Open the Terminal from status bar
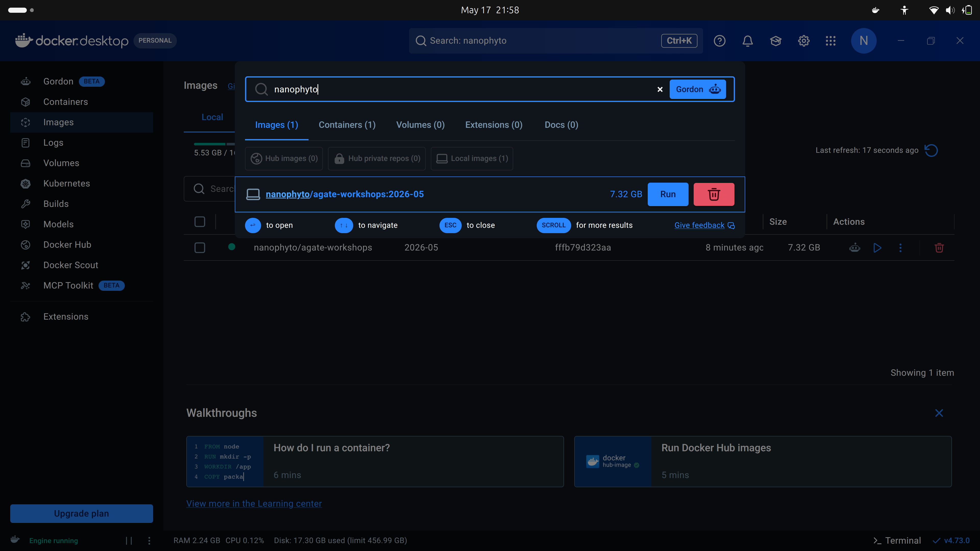The image size is (980, 551). pos(897,541)
